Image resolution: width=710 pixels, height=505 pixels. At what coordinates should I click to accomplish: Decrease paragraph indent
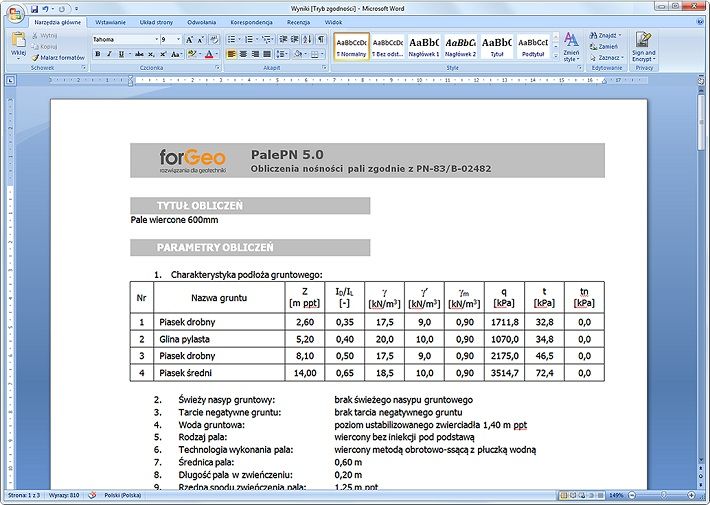[x=283, y=39]
